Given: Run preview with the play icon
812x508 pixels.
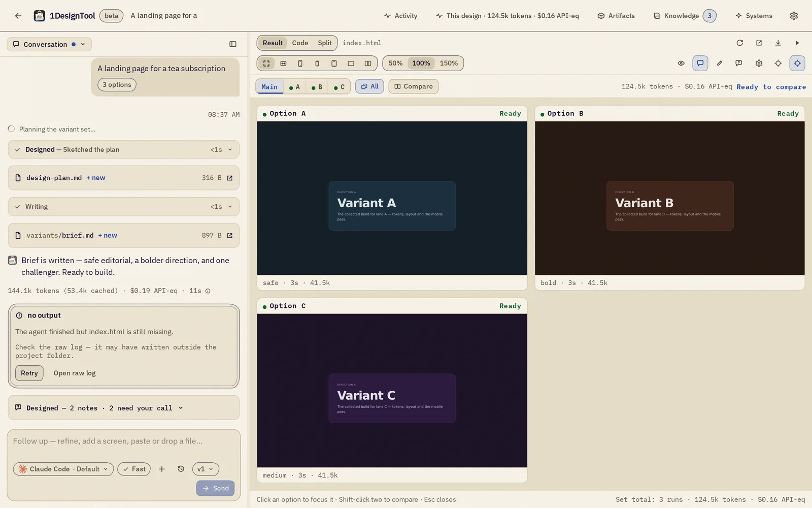Looking at the screenshot, I should click(797, 43).
